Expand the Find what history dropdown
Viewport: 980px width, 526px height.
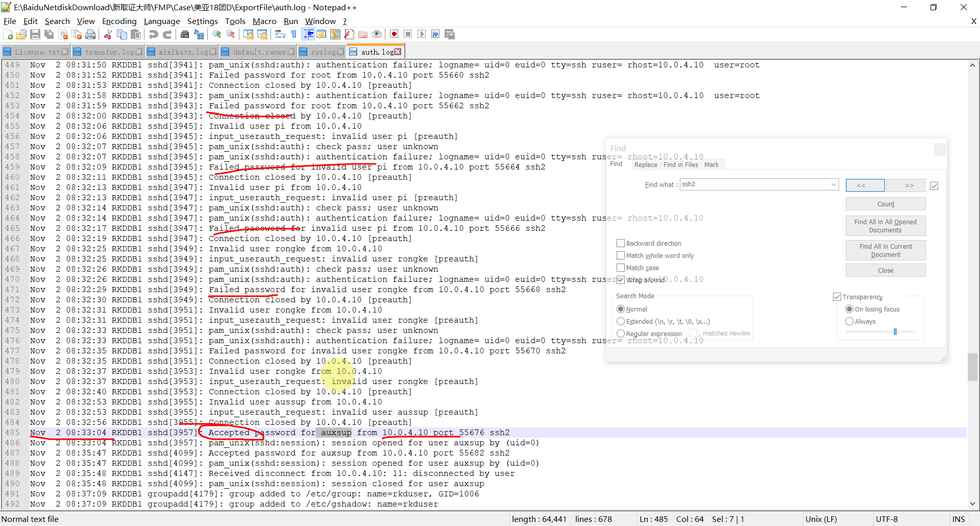pos(834,184)
